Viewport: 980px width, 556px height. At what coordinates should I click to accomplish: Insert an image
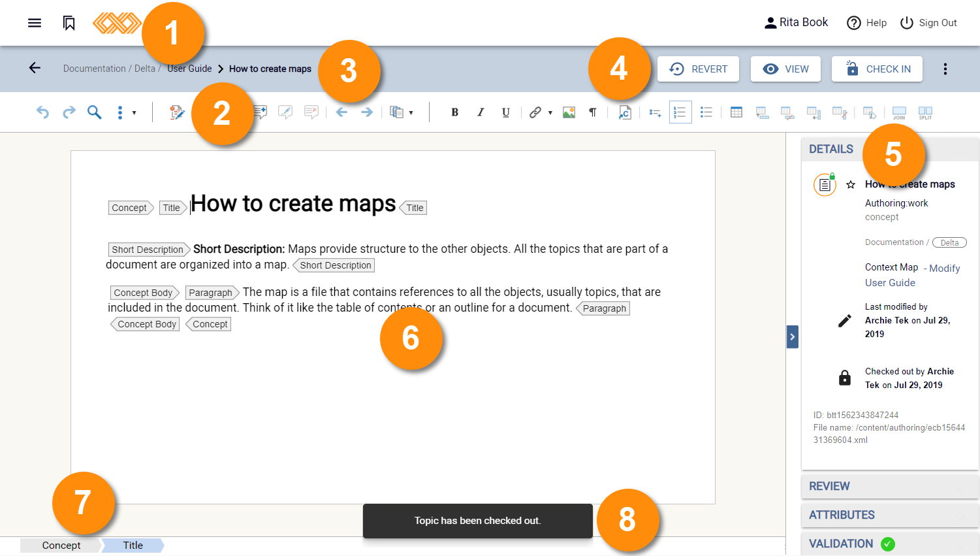click(569, 112)
